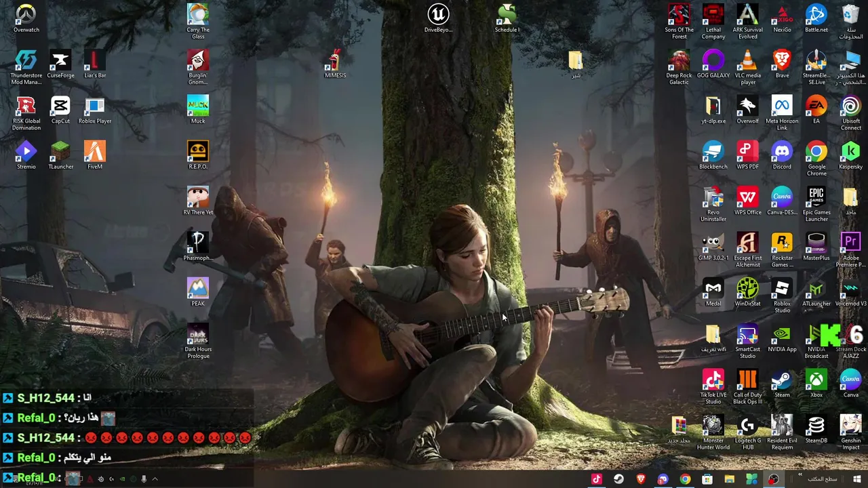Open the FiveM shortcut
Screen dimensions: 868x488
pos(95,155)
